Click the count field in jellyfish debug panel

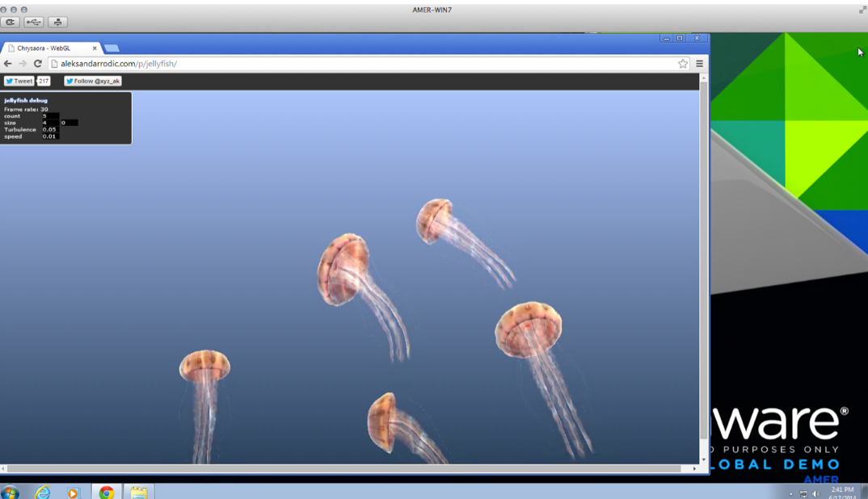pyautogui.click(x=50, y=116)
